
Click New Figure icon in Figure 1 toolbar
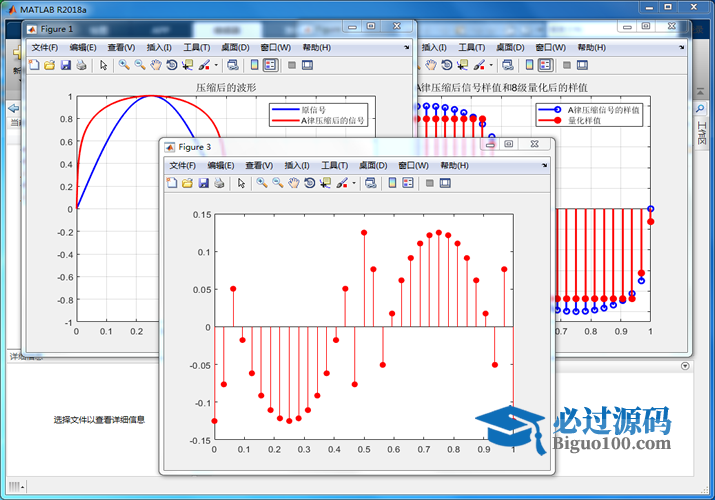34,65
